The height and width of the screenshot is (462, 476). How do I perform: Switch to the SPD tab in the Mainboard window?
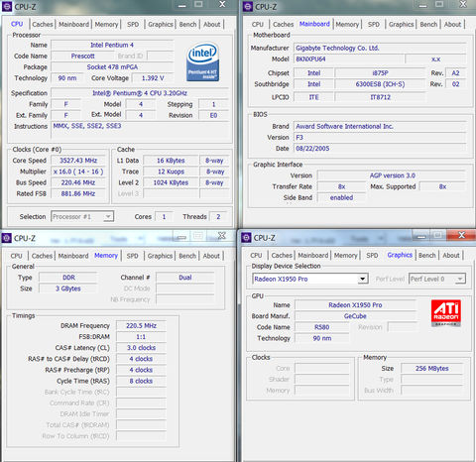pyautogui.click(x=374, y=25)
